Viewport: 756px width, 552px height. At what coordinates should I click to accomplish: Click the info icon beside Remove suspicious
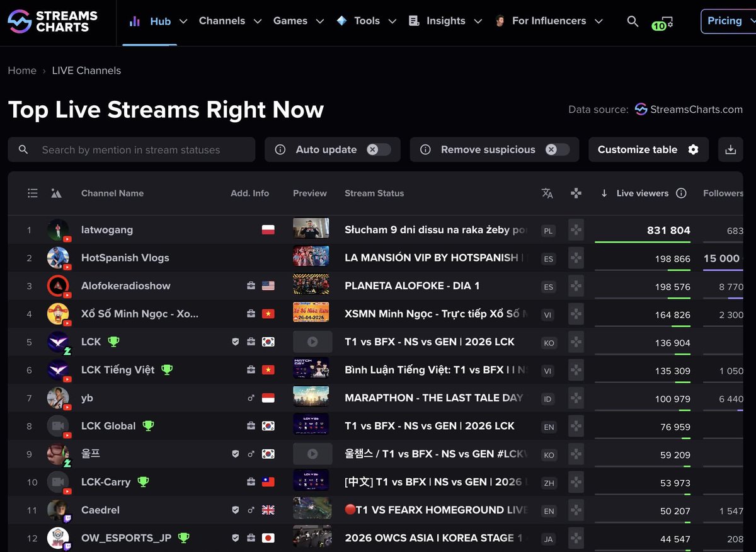[x=425, y=150]
